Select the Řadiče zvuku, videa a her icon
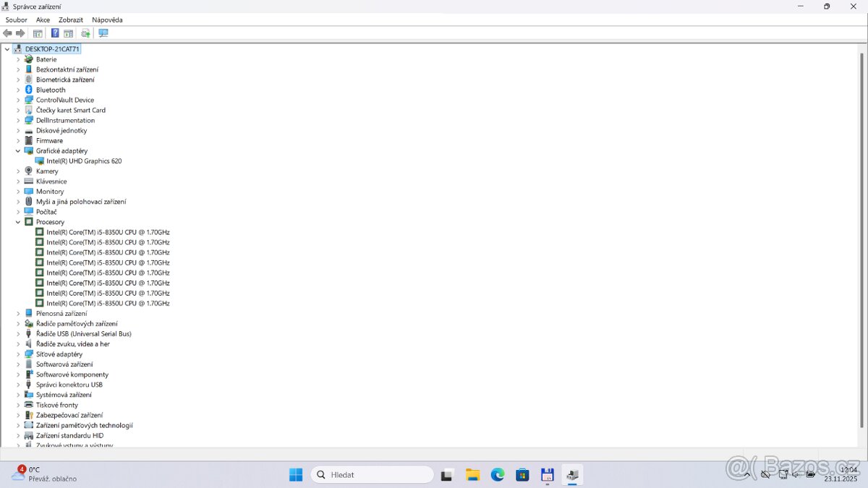868x488 pixels. [29, 344]
